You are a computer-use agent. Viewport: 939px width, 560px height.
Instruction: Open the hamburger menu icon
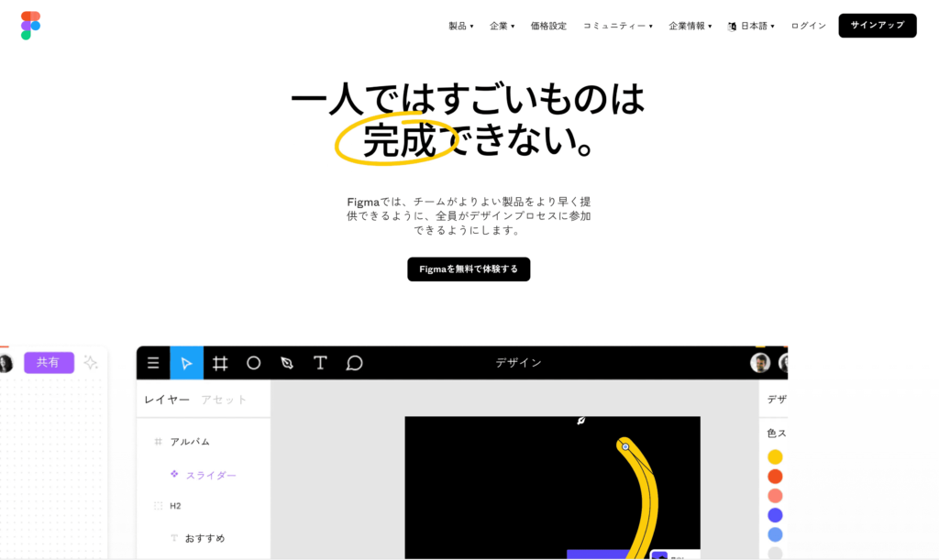tap(153, 363)
